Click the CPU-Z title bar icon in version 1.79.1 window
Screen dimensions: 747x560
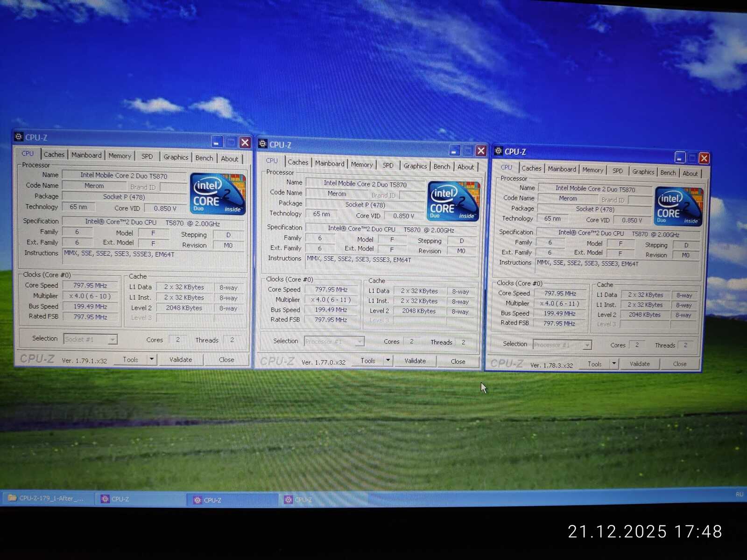(x=19, y=137)
